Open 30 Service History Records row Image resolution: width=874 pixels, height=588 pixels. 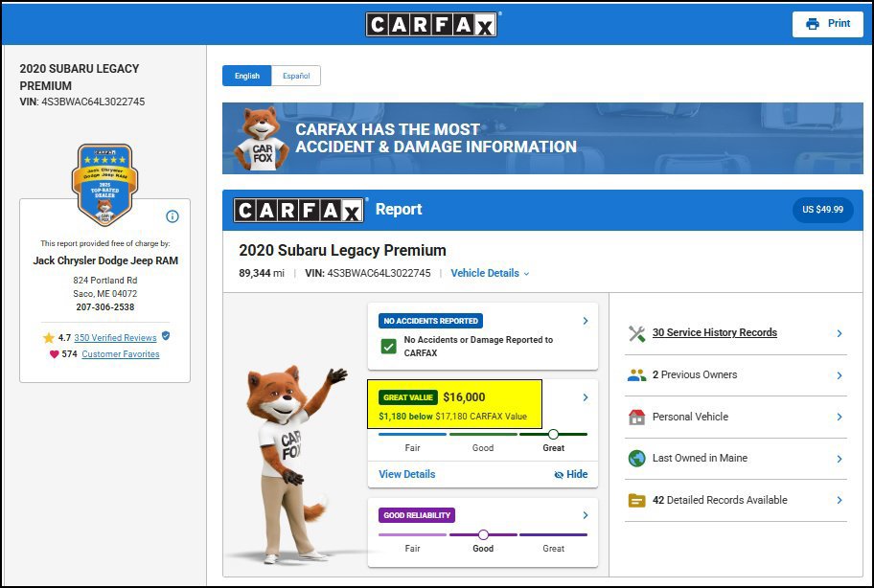(x=736, y=333)
